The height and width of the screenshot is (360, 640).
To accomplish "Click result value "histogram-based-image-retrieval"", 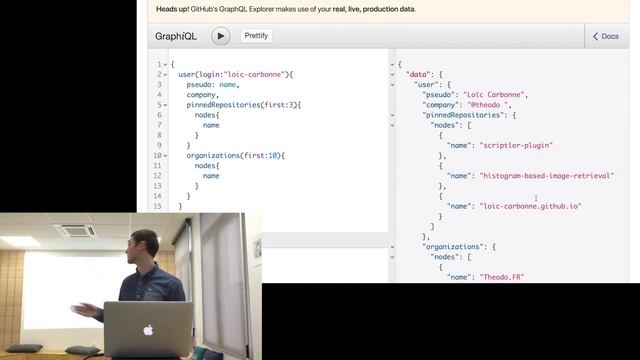I will pos(547,176).
